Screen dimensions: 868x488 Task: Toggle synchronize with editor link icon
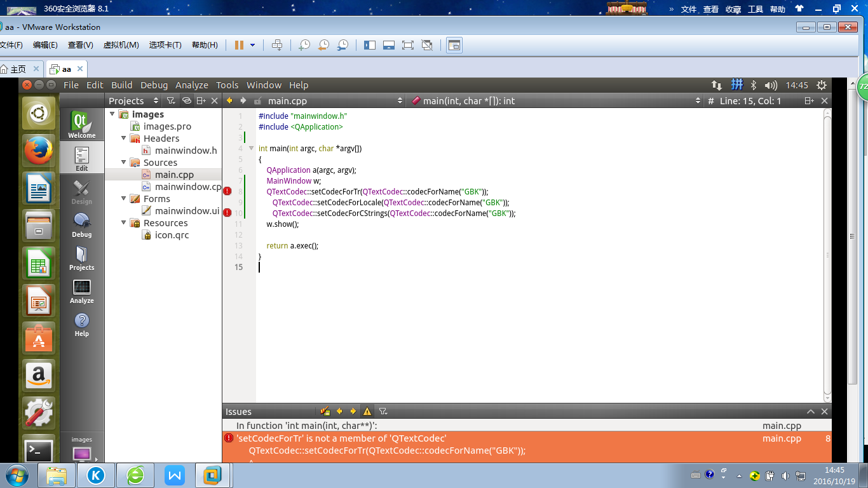pyautogui.click(x=186, y=100)
